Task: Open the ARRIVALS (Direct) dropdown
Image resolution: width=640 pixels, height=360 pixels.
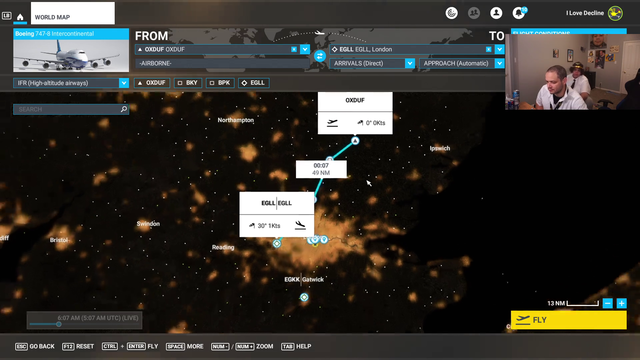Action: click(x=409, y=63)
